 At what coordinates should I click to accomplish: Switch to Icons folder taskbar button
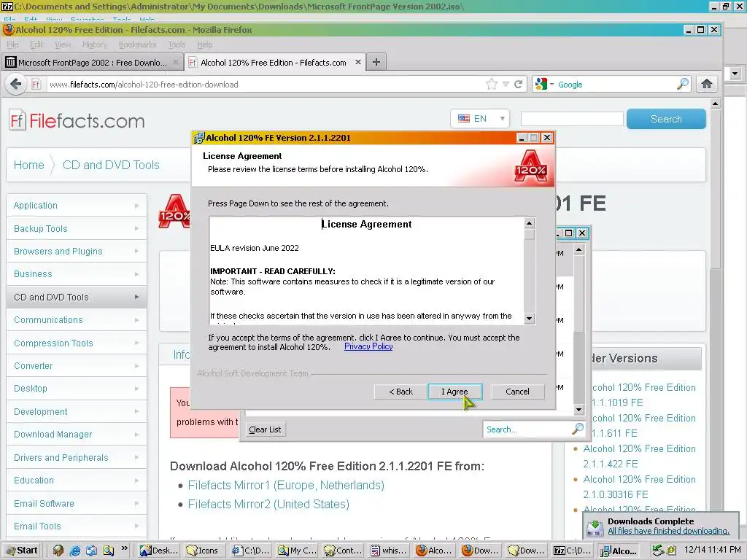(203, 551)
